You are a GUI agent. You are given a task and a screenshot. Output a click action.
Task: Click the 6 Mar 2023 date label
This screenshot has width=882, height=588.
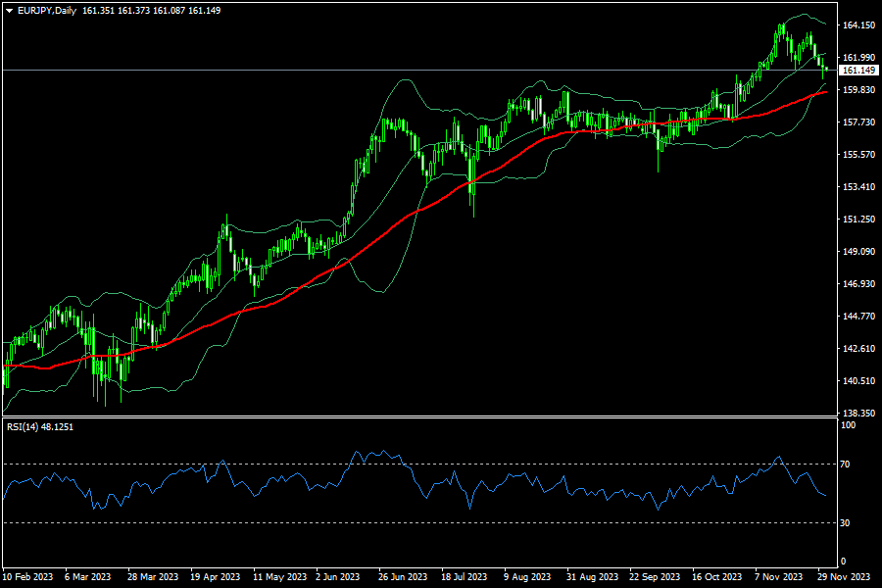[88, 577]
